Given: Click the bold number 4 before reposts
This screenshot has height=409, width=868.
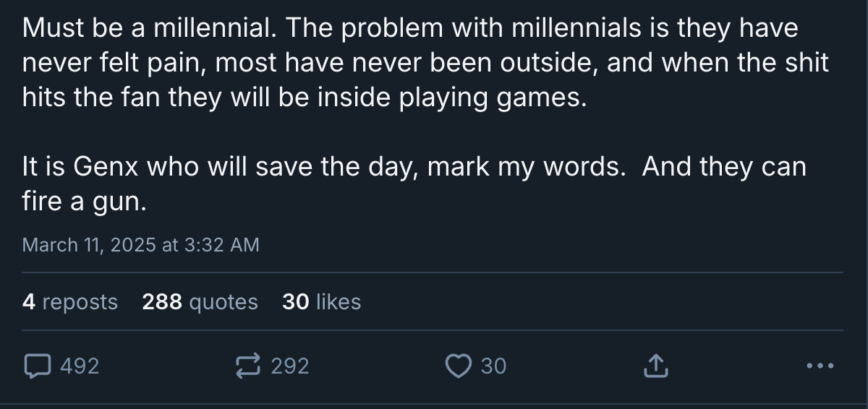Looking at the screenshot, I should coord(29,301).
